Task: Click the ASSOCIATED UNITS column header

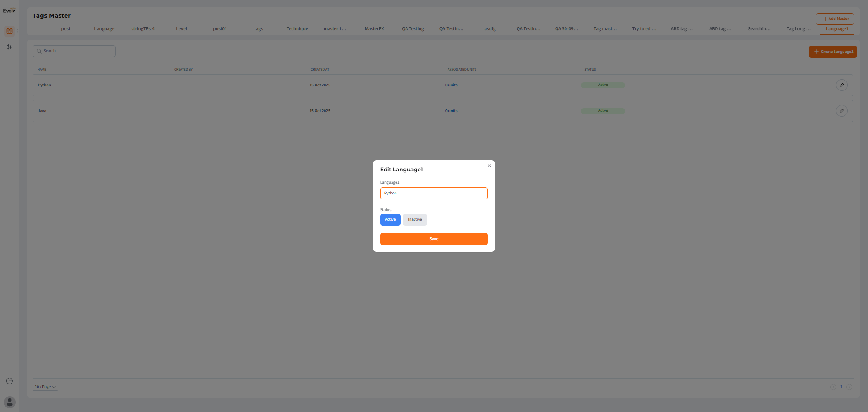Action: coord(462,70)
